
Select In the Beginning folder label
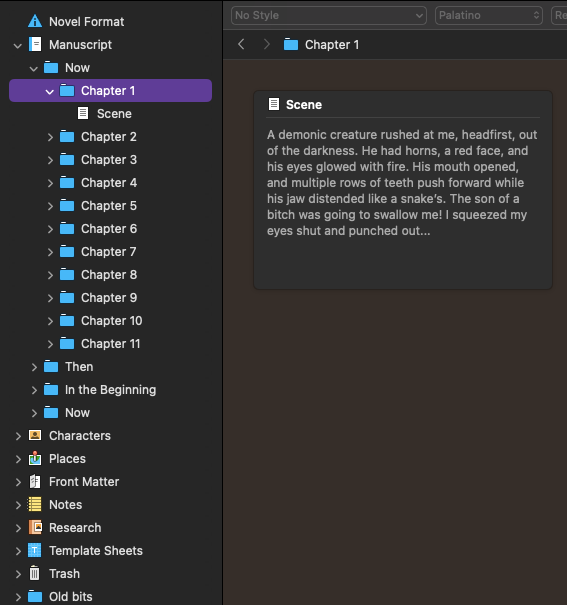110,390
